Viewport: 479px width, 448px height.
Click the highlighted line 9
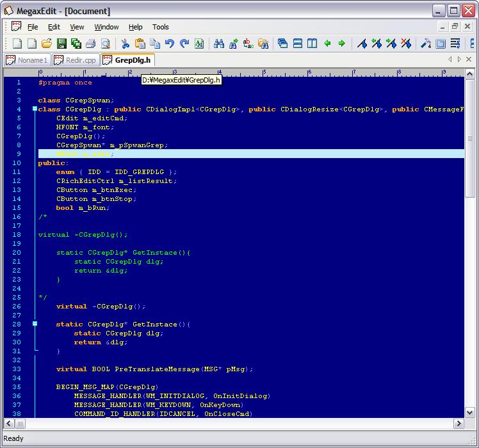[x=251, y=154]
